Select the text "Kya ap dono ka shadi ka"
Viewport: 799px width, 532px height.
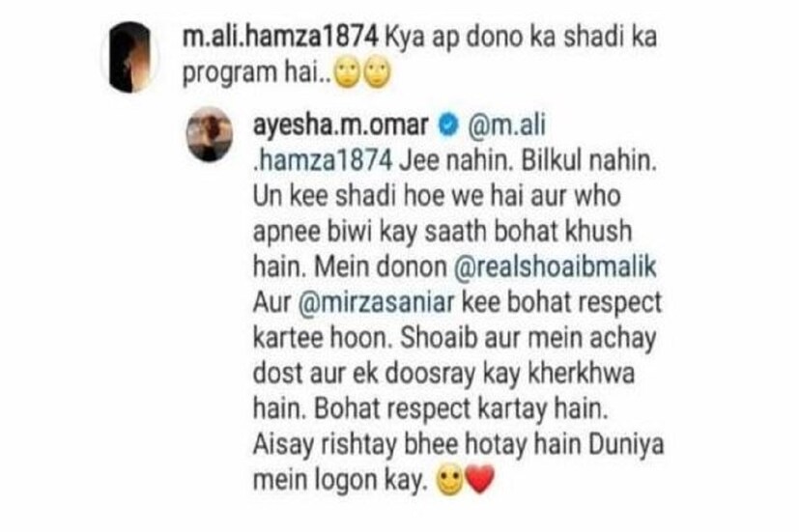click(x=520, y=37)
